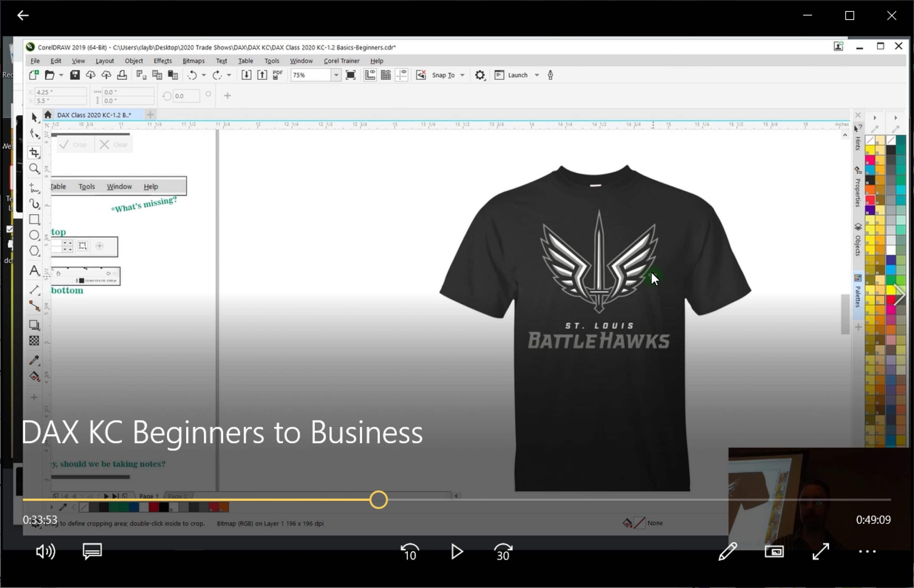Pick the blue swatch in the document palette
Image resolution: width=914 pixels, height=588 pixels.
tap(134, 507)
